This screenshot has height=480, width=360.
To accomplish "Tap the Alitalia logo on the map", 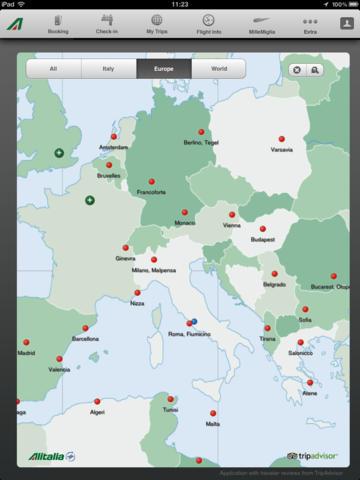I will click(x=52, y=456).
